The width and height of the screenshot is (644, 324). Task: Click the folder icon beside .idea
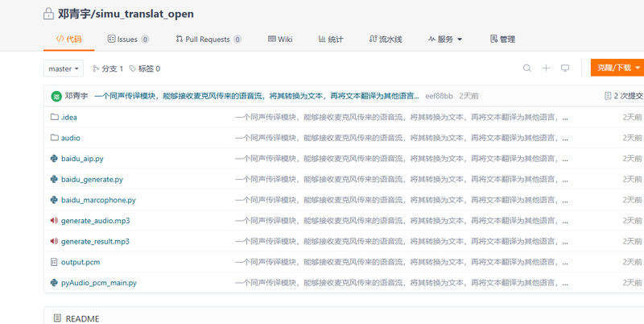(54, 117)
